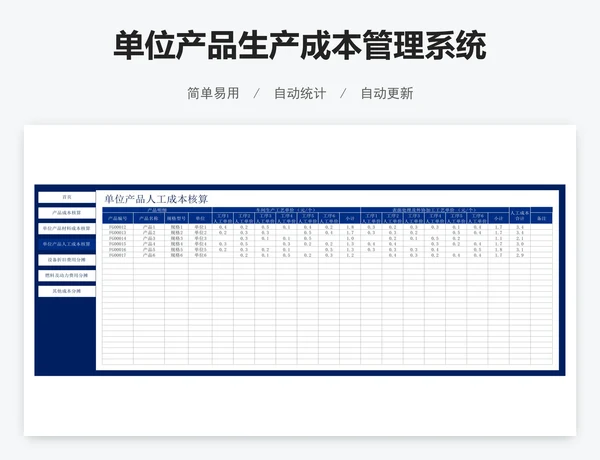Click the 自动统计 tagline text
Screen dimensions: 600x460
point(300,93)
